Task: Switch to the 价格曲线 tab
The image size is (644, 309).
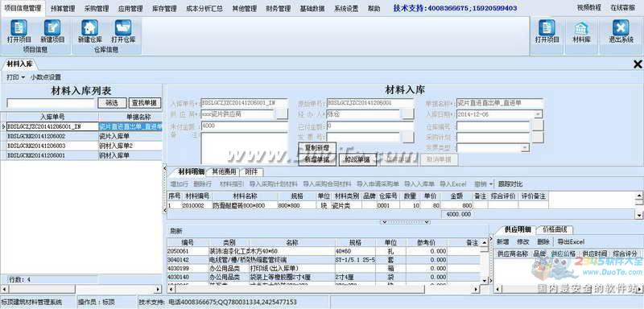Action: click(x=554, y=229)
